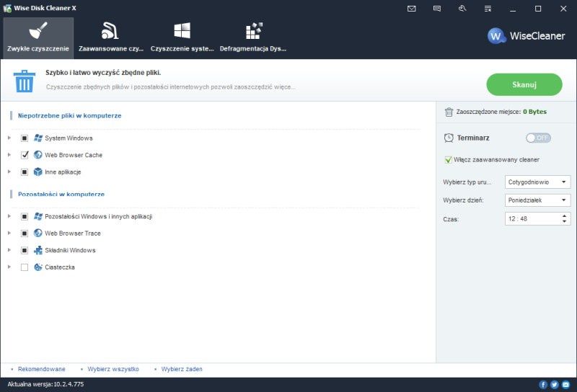The height and width of the screenshot is (392, 577).
Task: Click the blue trash bin icon
Action: pos(25,81)
